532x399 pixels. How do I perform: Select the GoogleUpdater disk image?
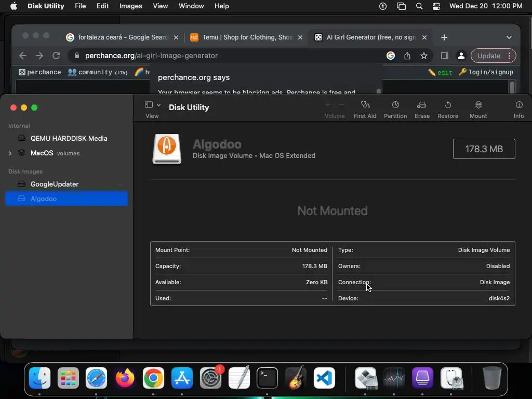66,184
